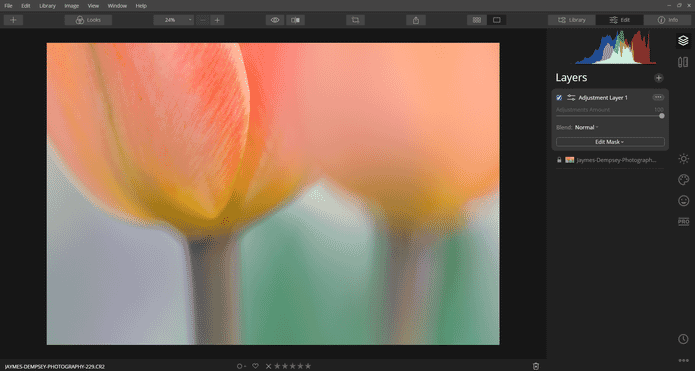Open Portrait tools face icon
Viewport: 695px width, 371px height.
coord(683,201)
